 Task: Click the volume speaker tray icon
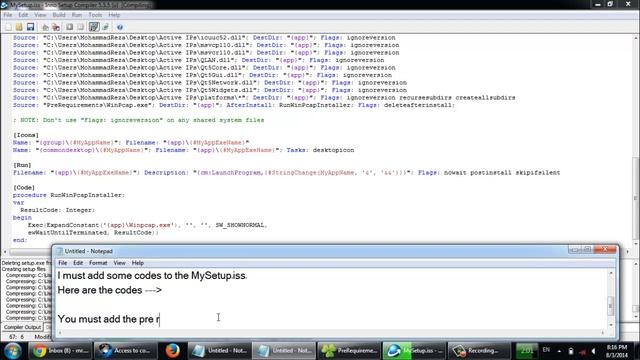click(x=594, y=351)
